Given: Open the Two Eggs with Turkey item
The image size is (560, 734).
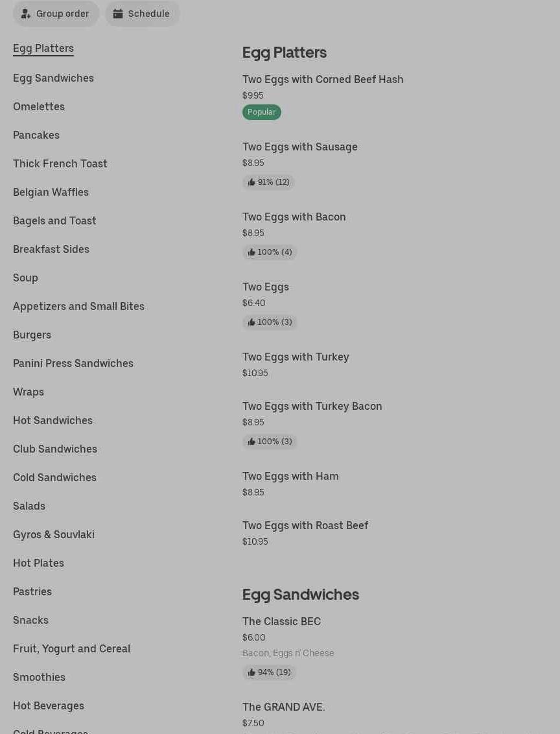Looking at the screenshot, I should click(296, 357).
